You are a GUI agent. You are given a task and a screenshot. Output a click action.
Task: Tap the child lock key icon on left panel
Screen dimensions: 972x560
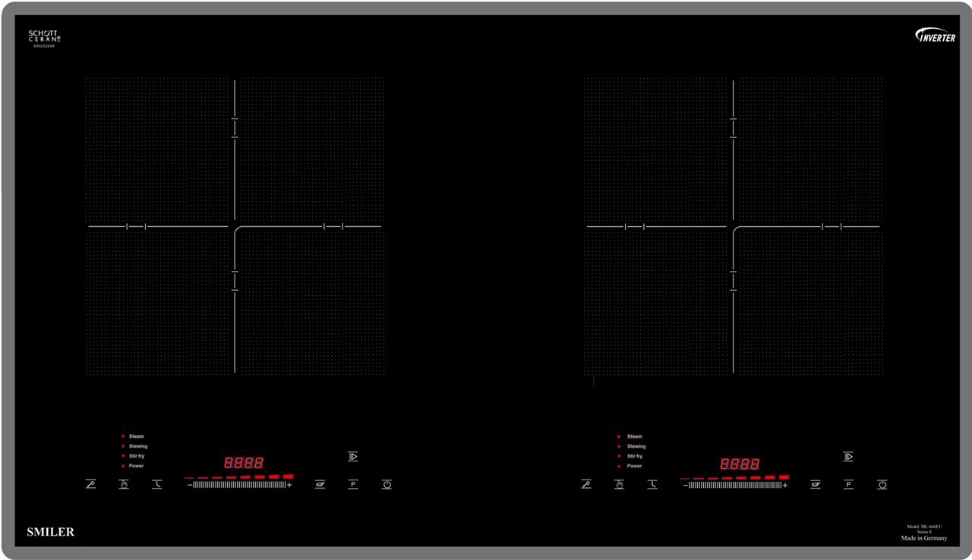(91, 484)
